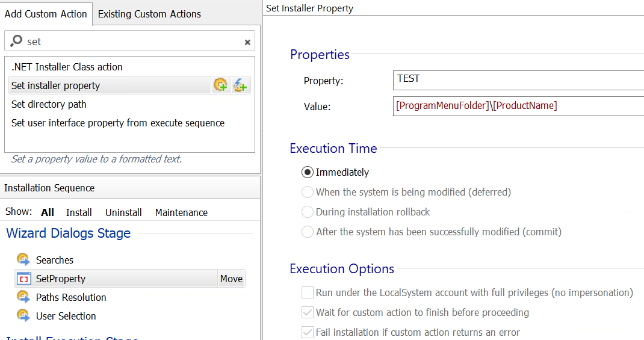Filter the sequence by Uninstall
The image size is (644, 340).
pyautogui.click(x=123, y=212)
